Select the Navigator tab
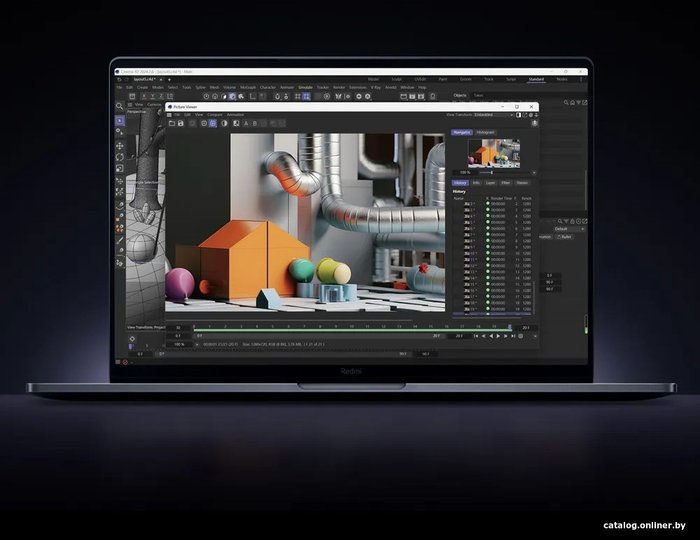 tap(462, 132)
